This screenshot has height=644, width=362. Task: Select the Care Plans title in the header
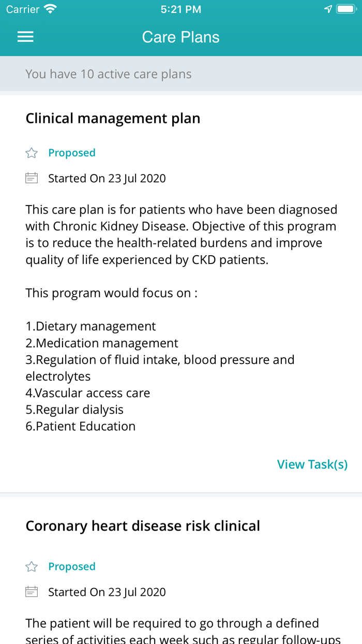[x=180, y=36]
